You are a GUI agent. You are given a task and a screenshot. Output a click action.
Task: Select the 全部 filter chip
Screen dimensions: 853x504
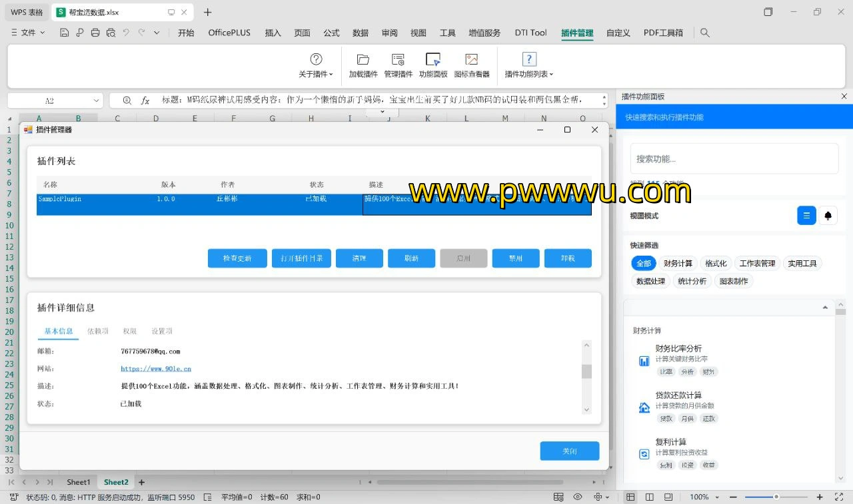click(x=644, y=263)
